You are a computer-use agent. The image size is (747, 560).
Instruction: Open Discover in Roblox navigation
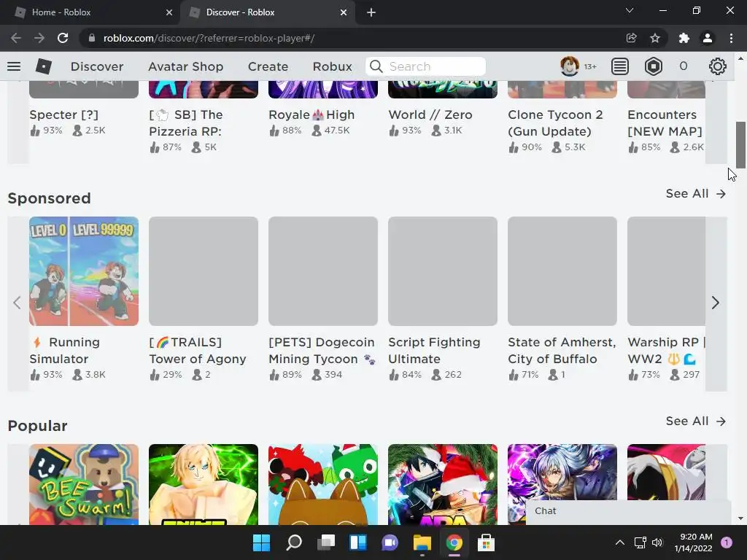pyautogui.click(x=97, y=66)
